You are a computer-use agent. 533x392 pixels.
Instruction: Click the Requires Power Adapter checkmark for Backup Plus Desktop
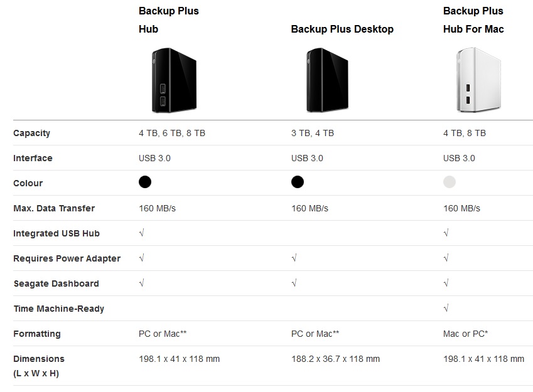click(x=294, y=258)
